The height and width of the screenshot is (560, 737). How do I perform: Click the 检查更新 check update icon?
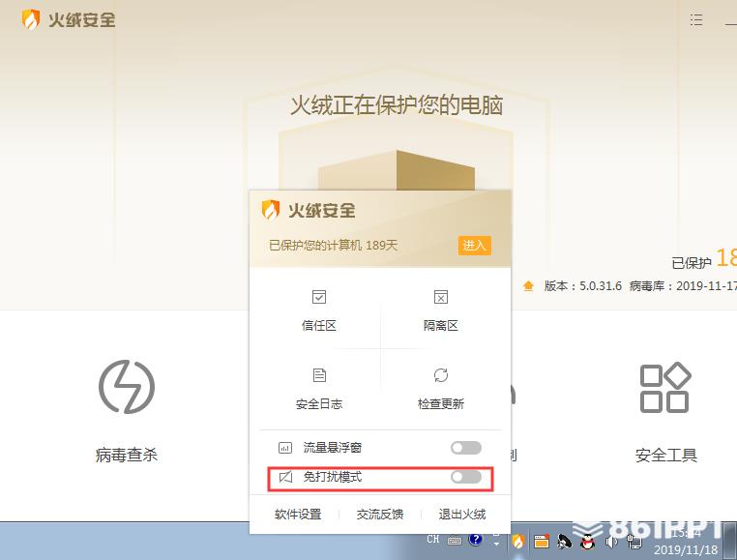coord(440,375)
